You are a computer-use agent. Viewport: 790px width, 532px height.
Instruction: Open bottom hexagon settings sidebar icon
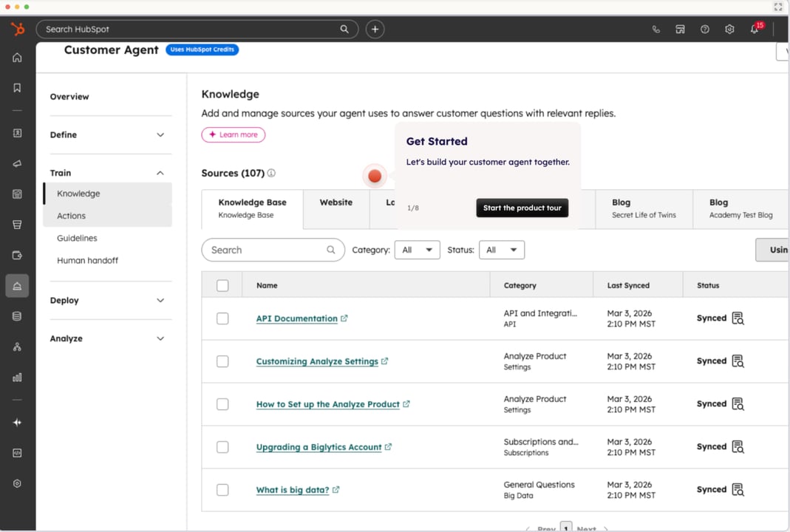(x=17, y=484)
